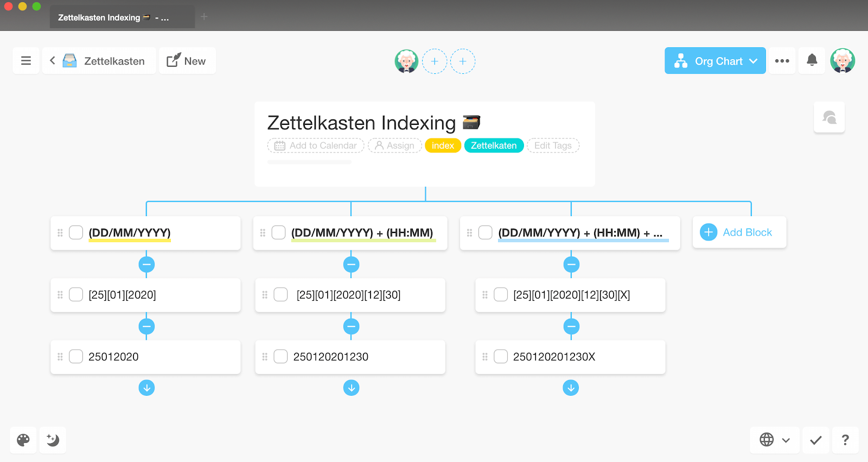Click Add Block button
Image resolution: width=868 pixels, height=462 pixels.
tap(739, 232)
